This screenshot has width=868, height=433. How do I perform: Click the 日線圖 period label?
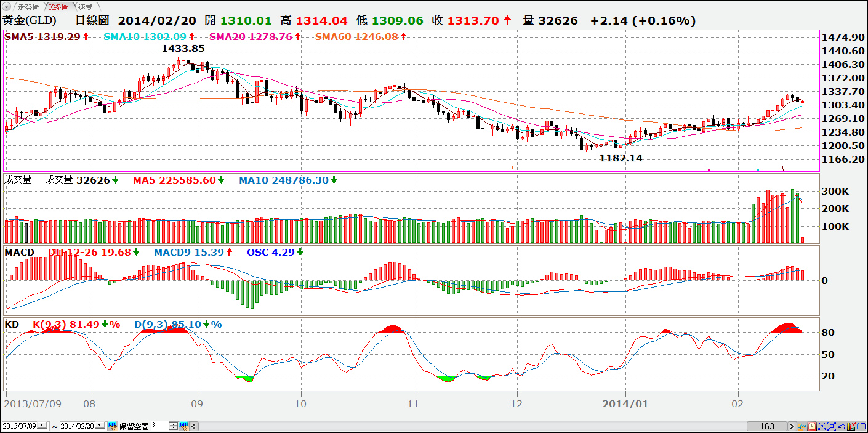(x=92, y=20)
